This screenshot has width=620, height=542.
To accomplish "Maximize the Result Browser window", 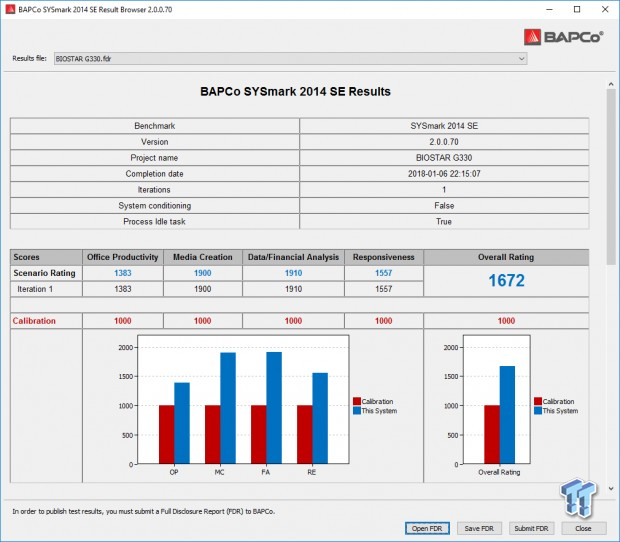I will point(577,9).
